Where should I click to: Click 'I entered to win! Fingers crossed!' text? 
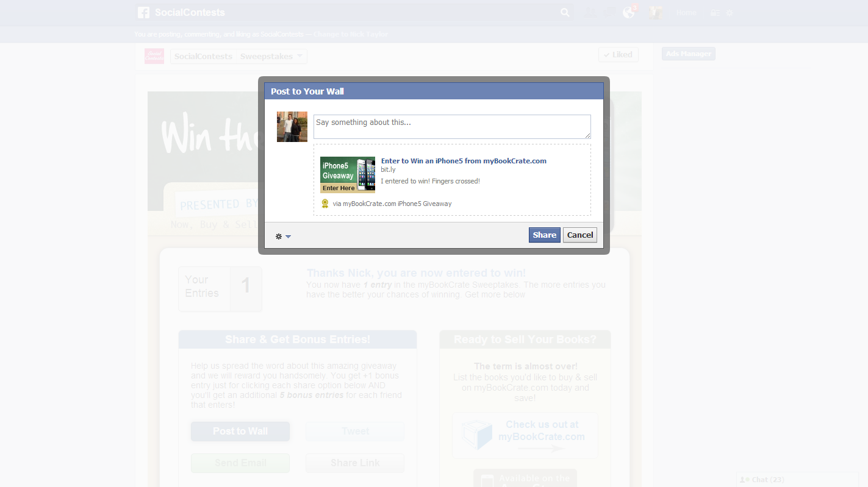[x=430, y=181]
